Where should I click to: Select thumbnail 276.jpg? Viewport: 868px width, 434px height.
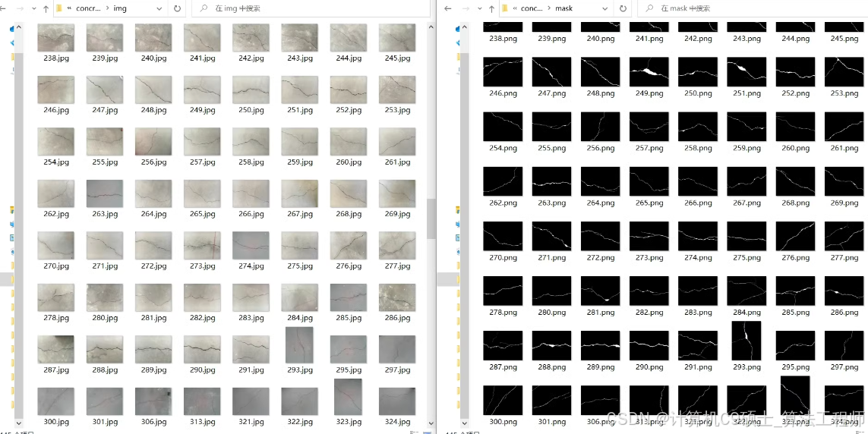(349, 246)
